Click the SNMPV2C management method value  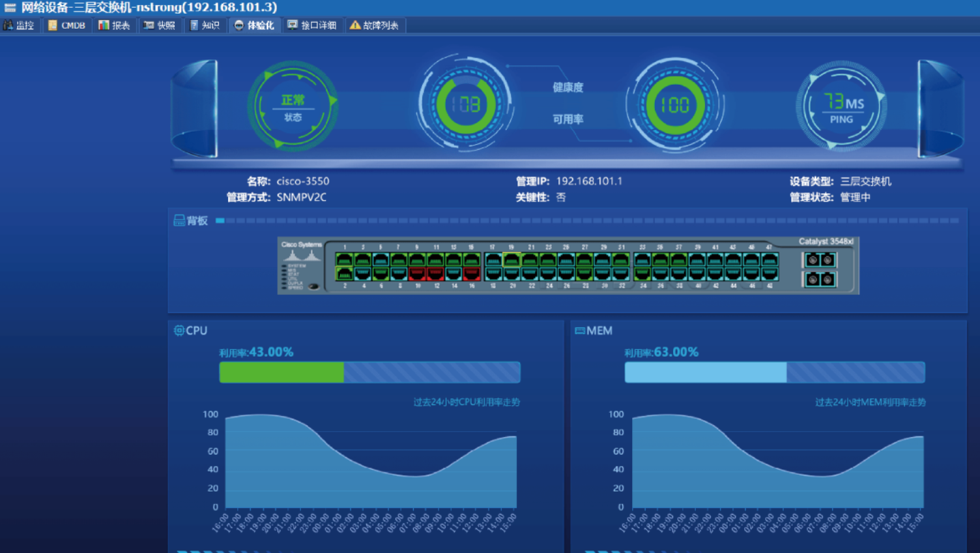click(302, 197)
